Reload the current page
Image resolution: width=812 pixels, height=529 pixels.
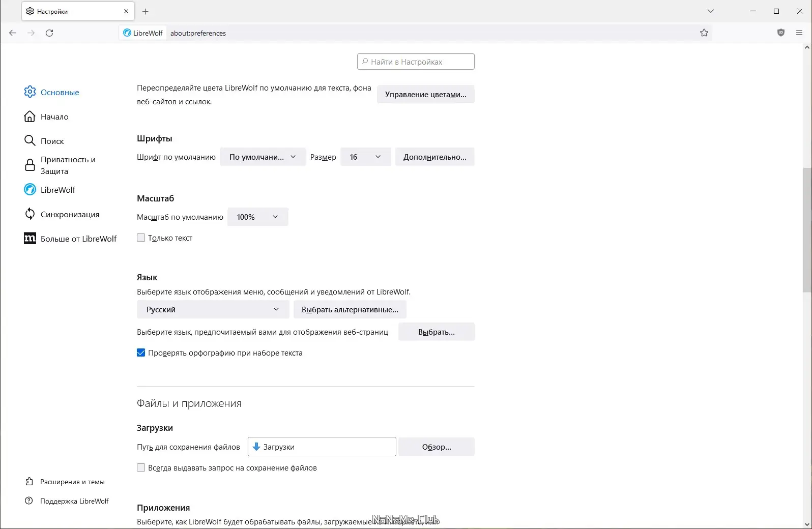(49, 33)
